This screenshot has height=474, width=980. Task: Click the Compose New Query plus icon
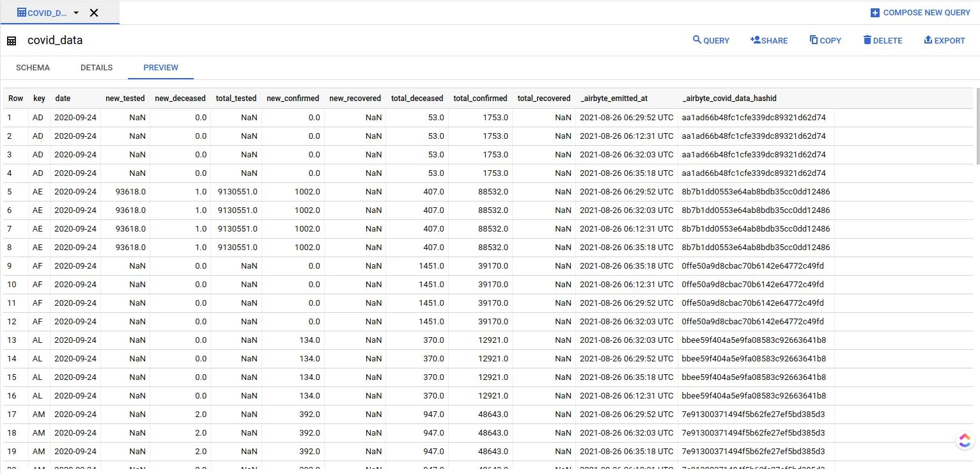[875, 13]
